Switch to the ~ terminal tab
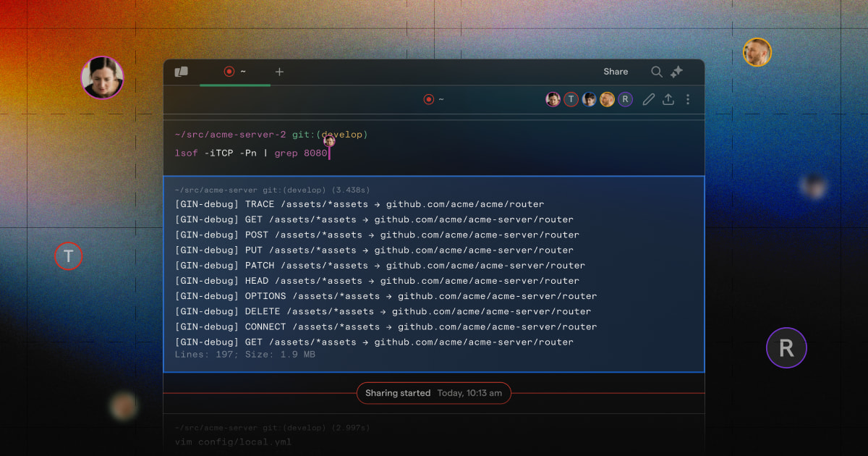Image resolution: width=868 pixels, height=456 pixels. 235,72
